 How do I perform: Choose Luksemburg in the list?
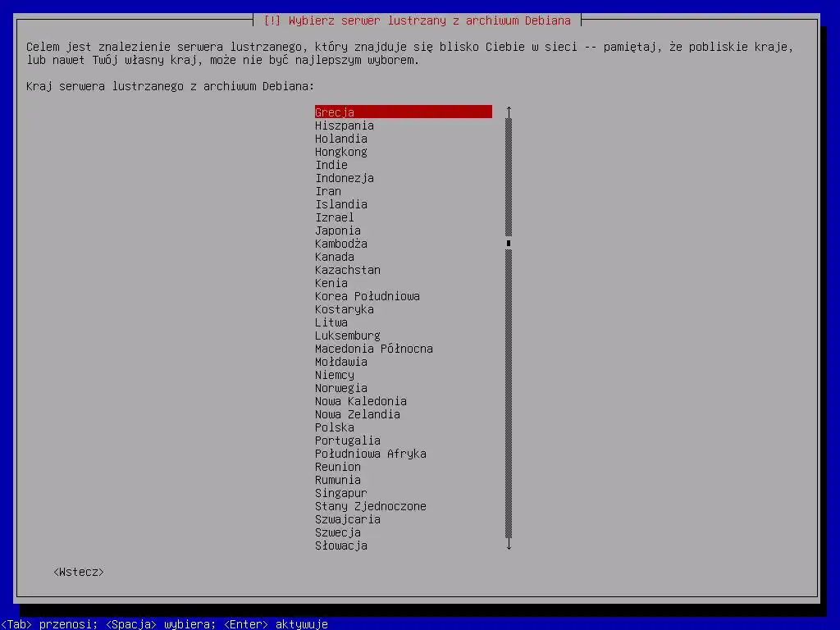pos(404,336)
